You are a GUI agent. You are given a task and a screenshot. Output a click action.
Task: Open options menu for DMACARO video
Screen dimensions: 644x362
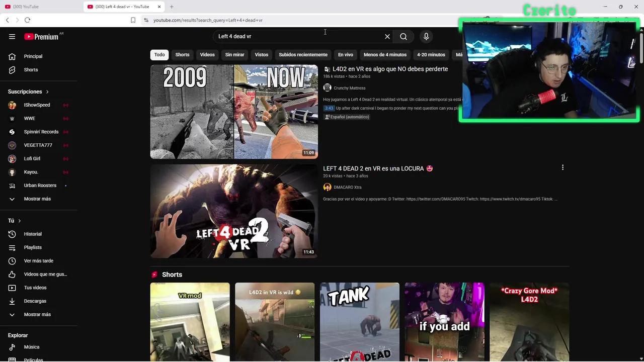[562, 167]
